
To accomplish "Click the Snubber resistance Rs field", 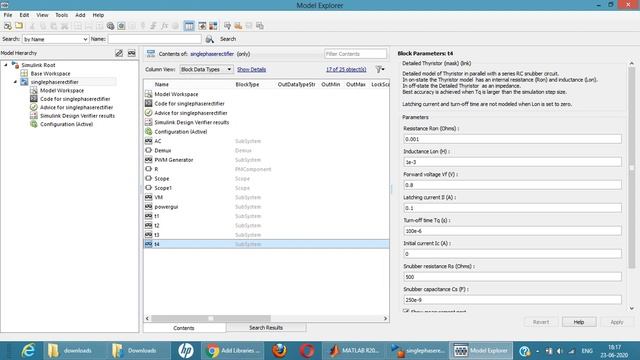I will pos(512,277).
